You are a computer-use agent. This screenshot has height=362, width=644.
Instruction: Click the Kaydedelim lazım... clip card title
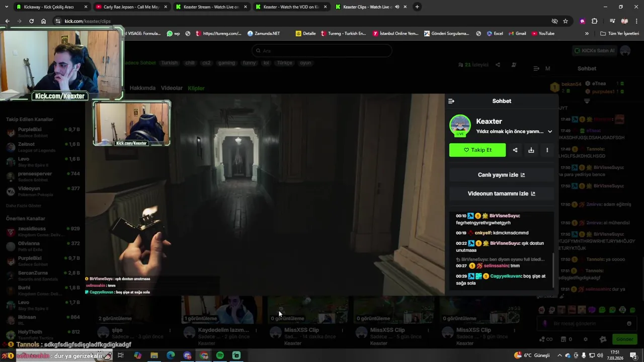[223, 330]
